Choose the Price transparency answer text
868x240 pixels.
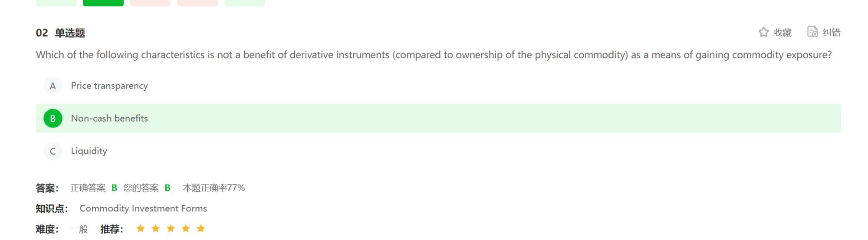click(x=109, y=86)
